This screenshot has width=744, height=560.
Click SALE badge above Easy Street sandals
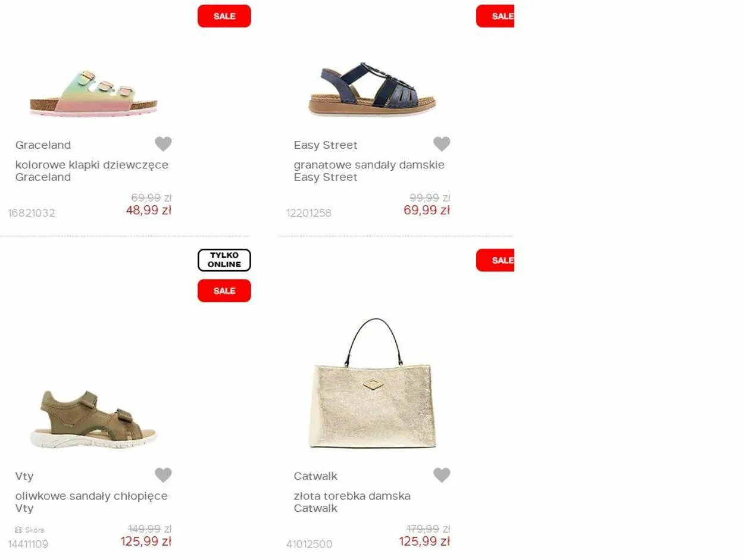tap(495, 16)
